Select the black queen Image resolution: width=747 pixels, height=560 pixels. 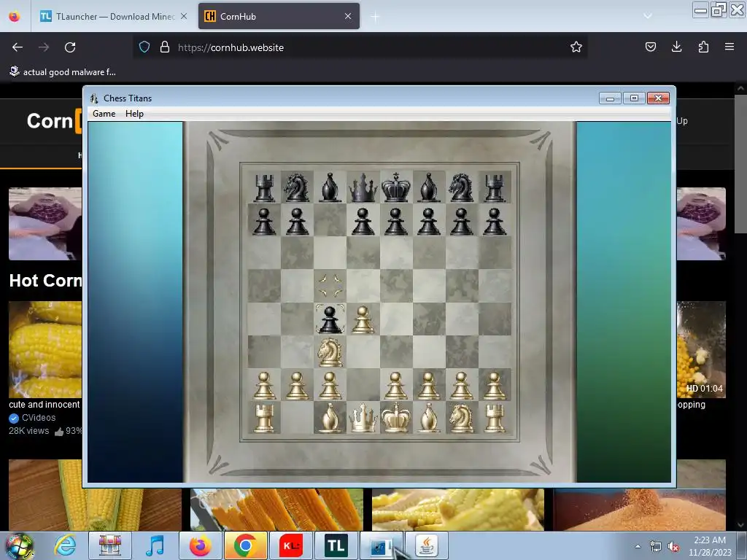click(x=363, y=187)
